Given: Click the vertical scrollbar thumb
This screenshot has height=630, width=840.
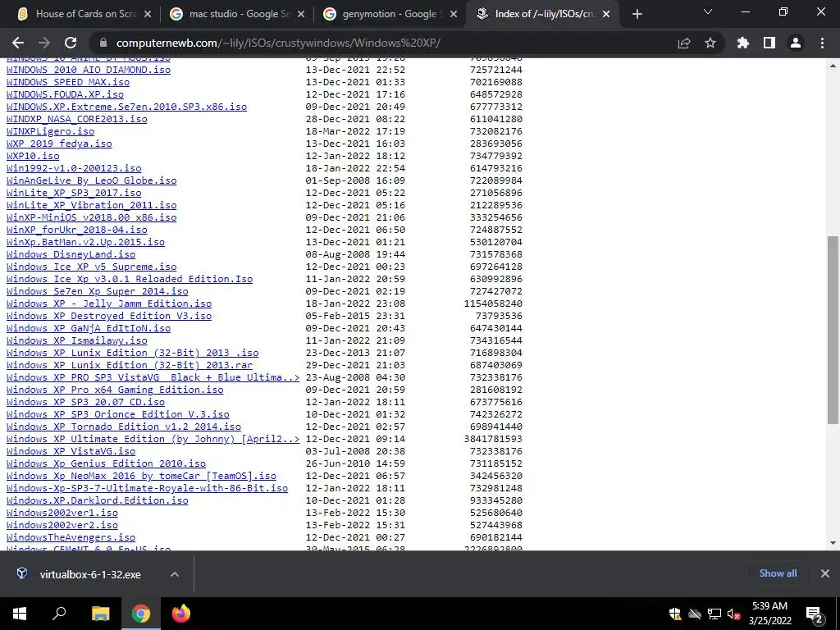Looking at the screenshot, I should click(x=833, y=330).
